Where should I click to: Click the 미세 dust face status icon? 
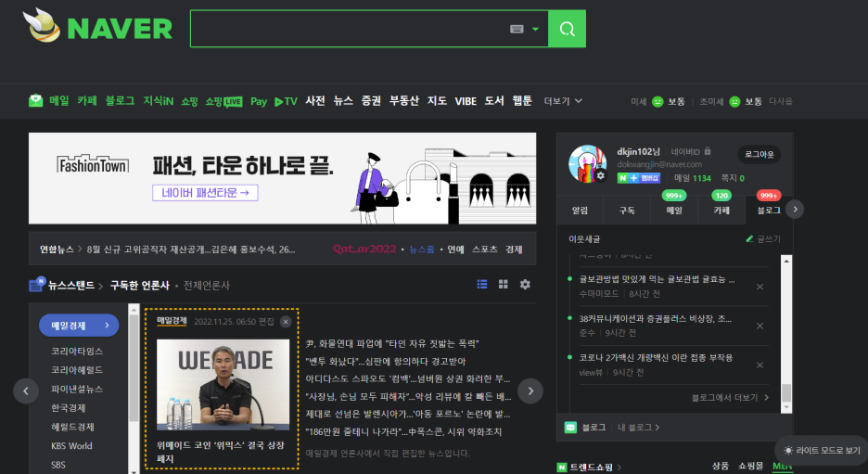(657, 102)
